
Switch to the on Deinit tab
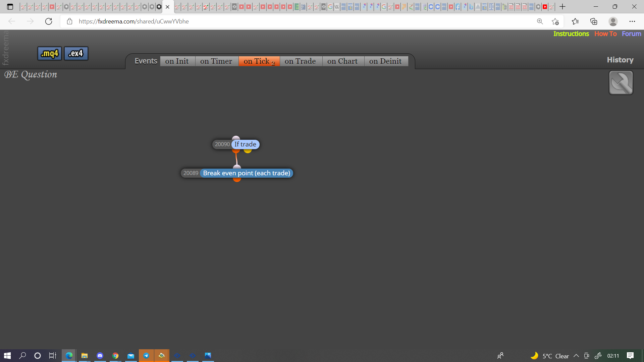coord(386,61)
